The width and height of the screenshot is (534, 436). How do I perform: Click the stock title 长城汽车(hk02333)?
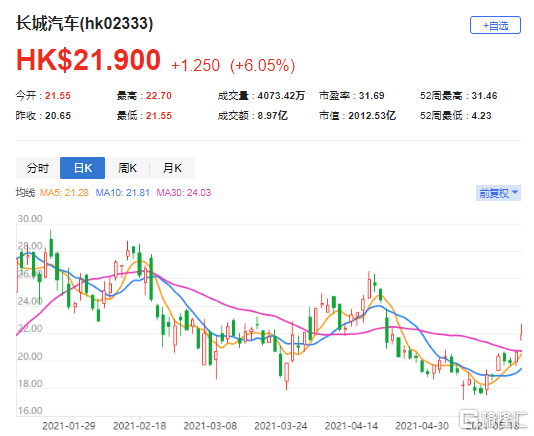click(x=84, y=24)
